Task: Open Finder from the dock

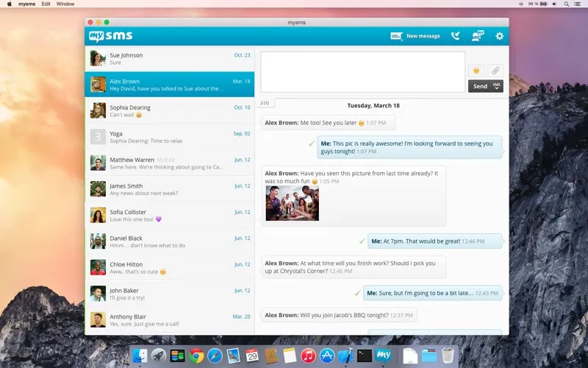Action: click(140, 355)
